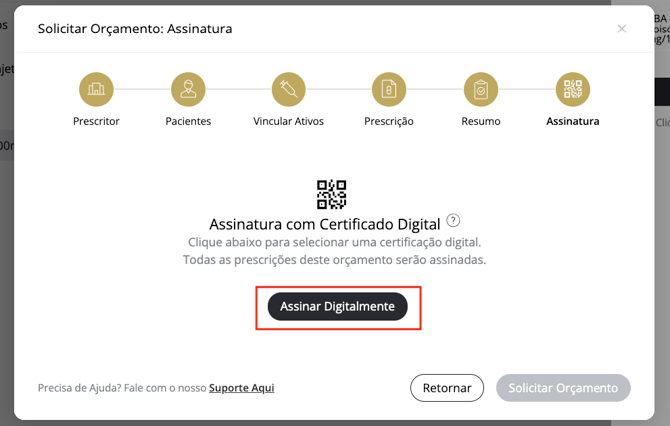This screenshot has width=670, height=426.
Task: Select the Pacientes step label
Action: point(188,121)
